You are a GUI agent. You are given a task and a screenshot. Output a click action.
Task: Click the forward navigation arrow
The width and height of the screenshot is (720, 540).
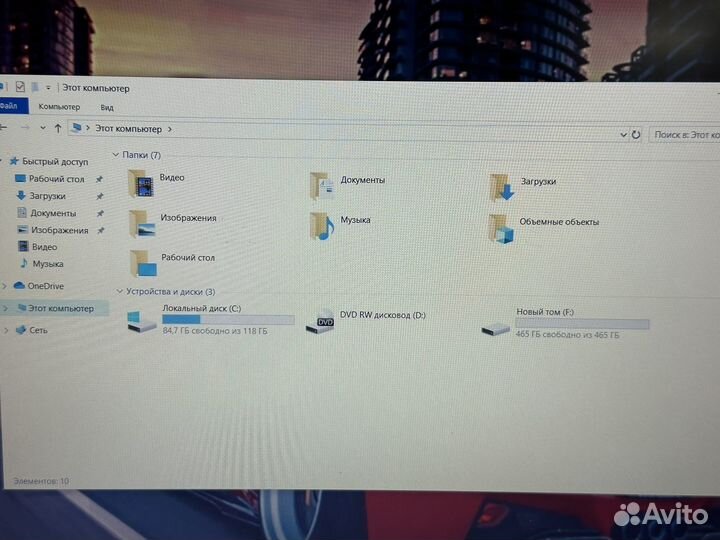tap(25, 128)
